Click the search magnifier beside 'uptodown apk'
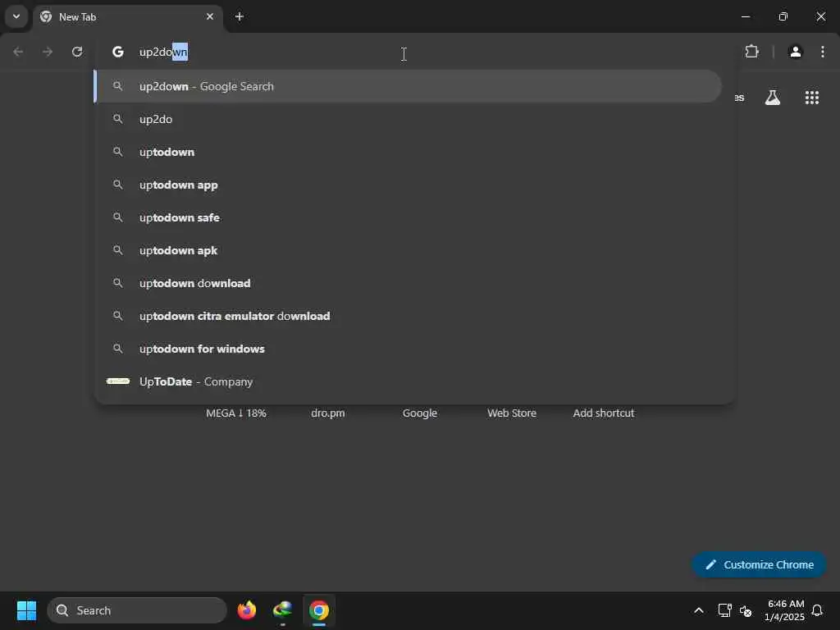Viewport: 840px width, 630px height. (118, 250)
